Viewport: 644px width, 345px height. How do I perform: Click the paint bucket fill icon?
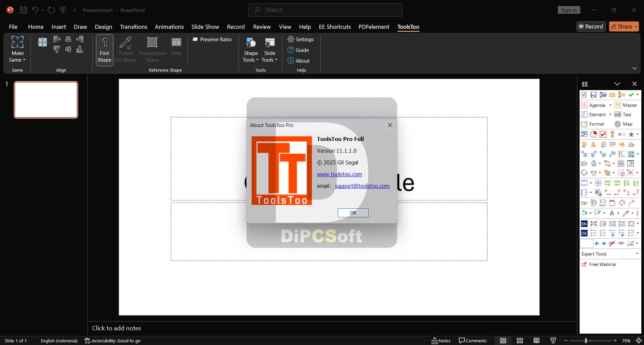pos(584,213)
